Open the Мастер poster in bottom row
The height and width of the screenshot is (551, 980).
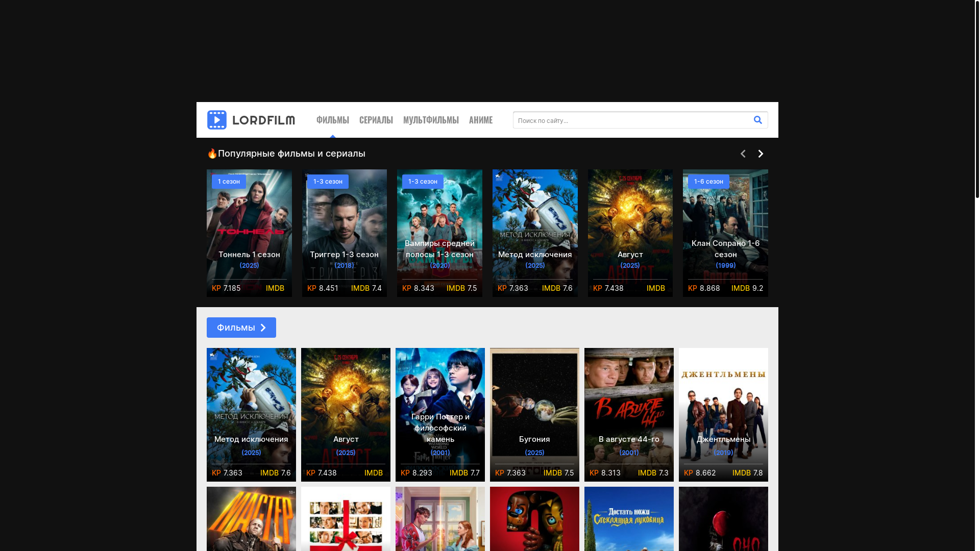pyautogui.click(x=251, y=519)
